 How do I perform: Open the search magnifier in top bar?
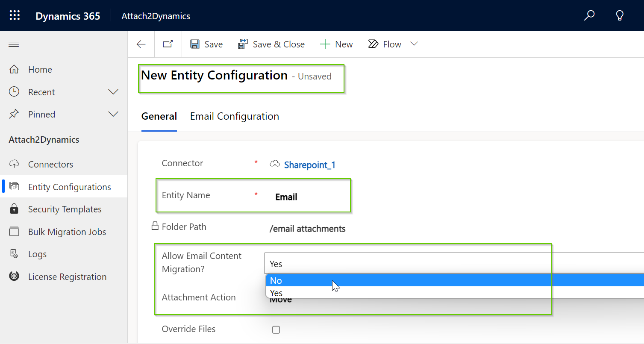point(589,15)
